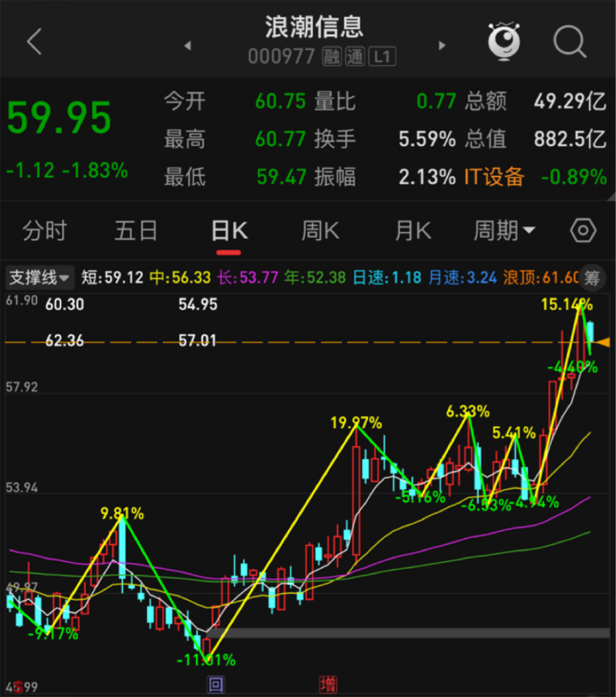Go back with the left arrow icon
This screenshot has height=697, width=616.
click(x=34, y=42)
